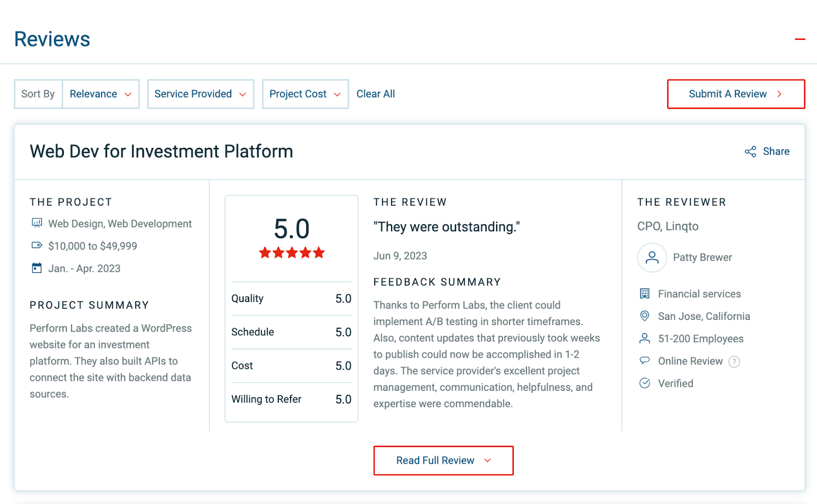Click the person icon beside 51-200 Employees

pyautogui.click(x=645, y=338)
